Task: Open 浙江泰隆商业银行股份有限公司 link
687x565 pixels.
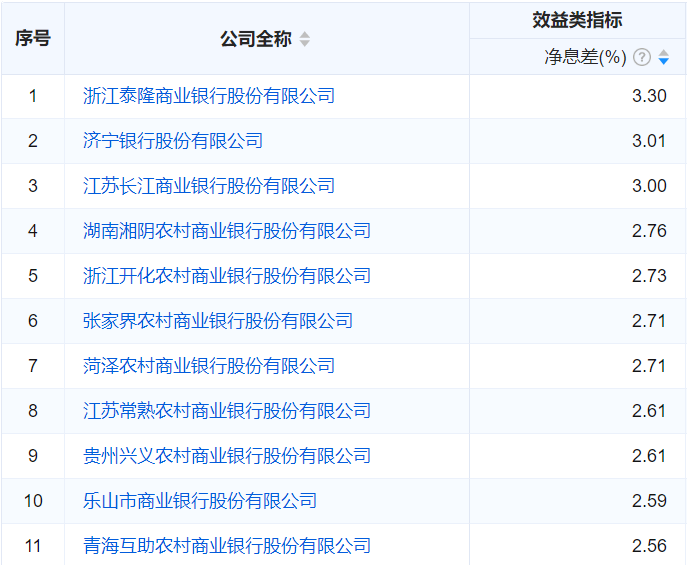Action: 209,96
